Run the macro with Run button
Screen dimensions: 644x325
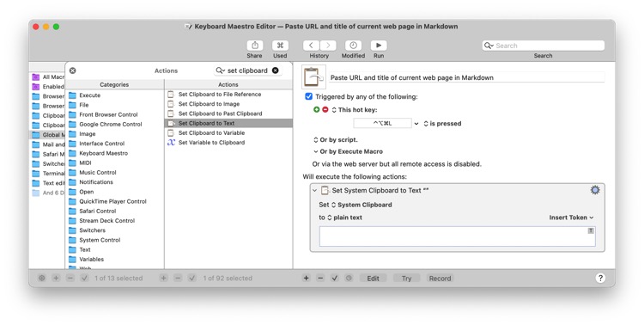[x=379, y=46]
